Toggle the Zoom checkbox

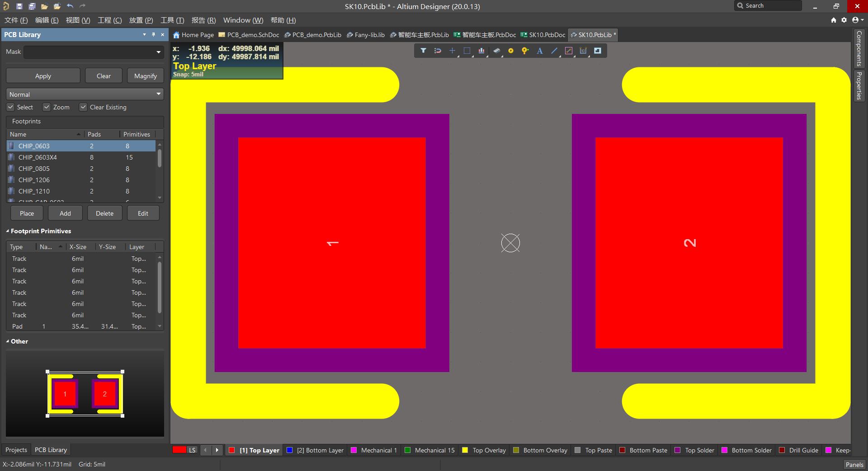pos(47,107)
